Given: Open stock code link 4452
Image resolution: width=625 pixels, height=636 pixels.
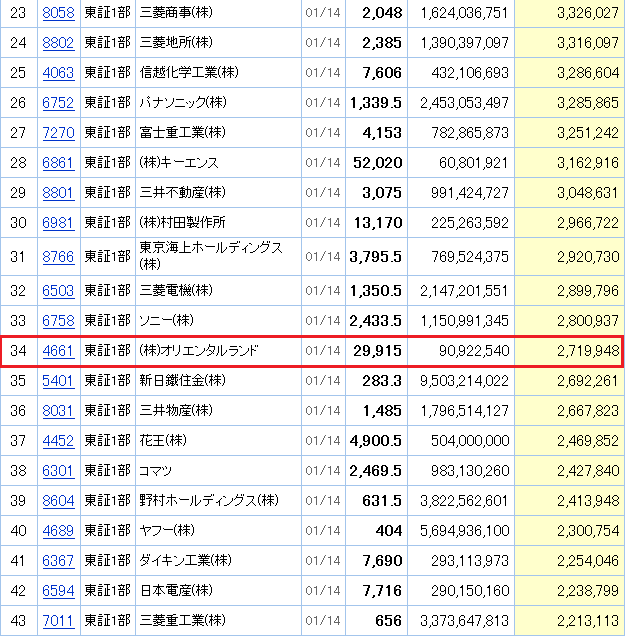Looking at the screenshot, I should tap(58, 441).
